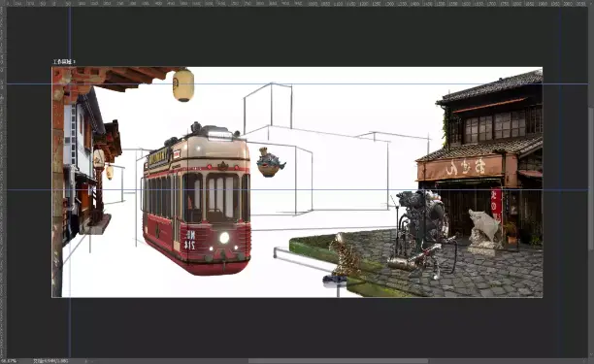This screenshot has width=594, height=364.
Task: Click the hanging paper lantern on canvas
Action: [x=183, y=84]
